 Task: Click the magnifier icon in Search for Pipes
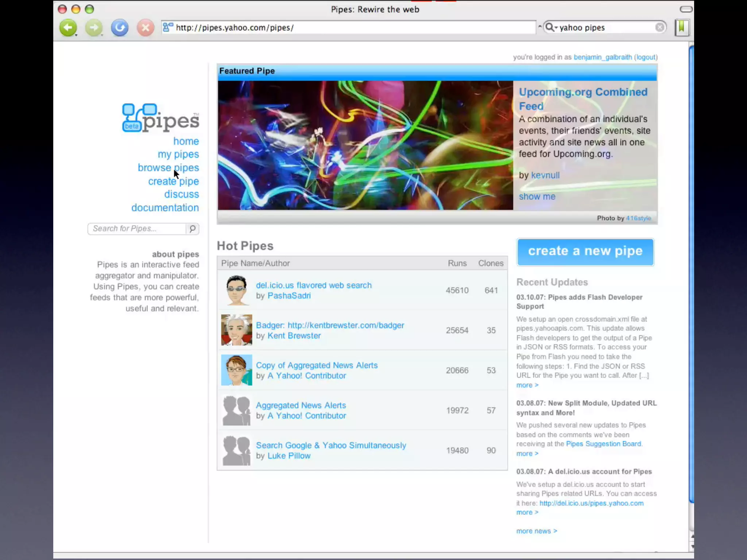coord(192,229)
